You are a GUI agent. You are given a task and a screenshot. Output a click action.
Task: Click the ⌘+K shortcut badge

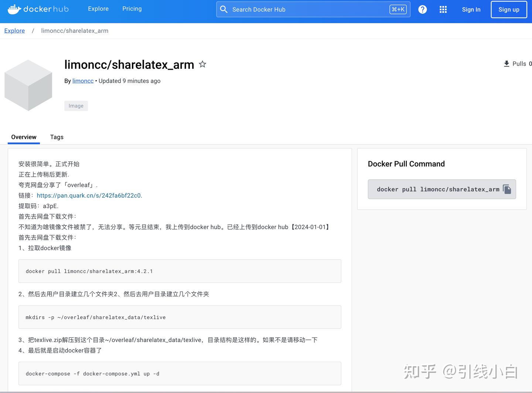tap(398, 9)
